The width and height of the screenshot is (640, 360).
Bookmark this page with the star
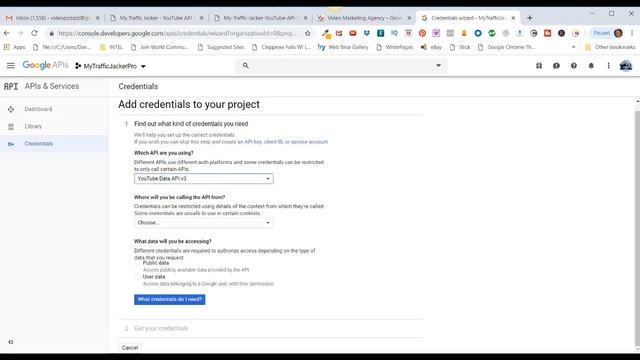[308, 33]
